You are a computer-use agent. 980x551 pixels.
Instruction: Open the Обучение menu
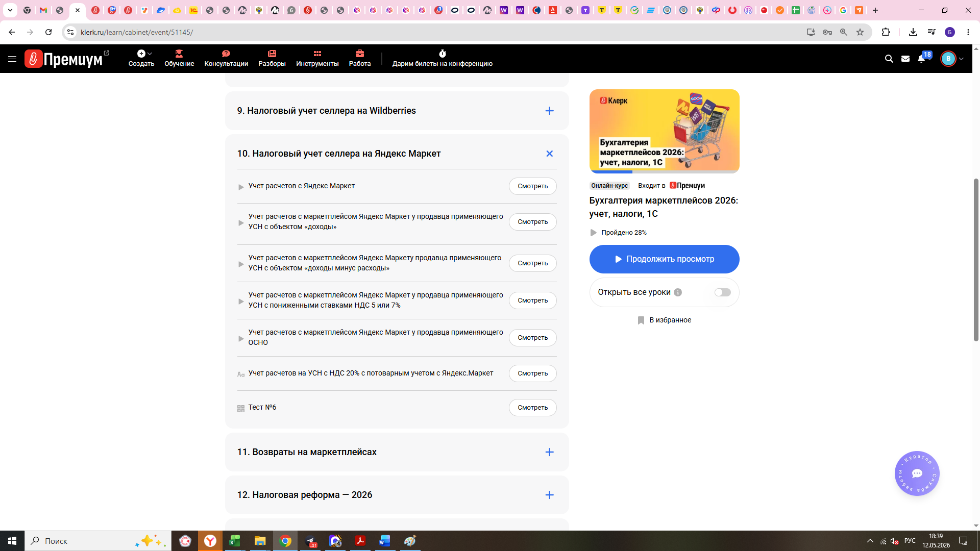point(179,58)
